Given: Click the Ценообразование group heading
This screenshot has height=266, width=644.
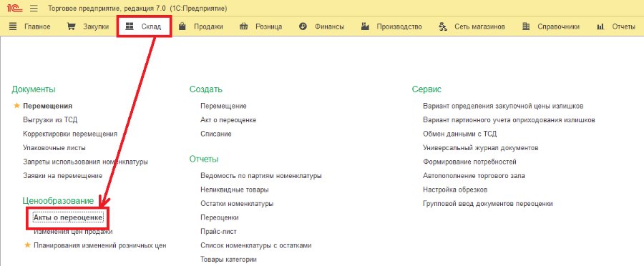Looking at the screenshot, I should (x=58, y=201).
